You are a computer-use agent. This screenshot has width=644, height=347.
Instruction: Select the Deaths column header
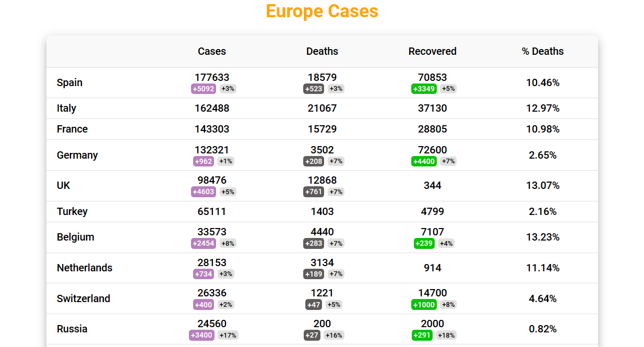[322, 51]
